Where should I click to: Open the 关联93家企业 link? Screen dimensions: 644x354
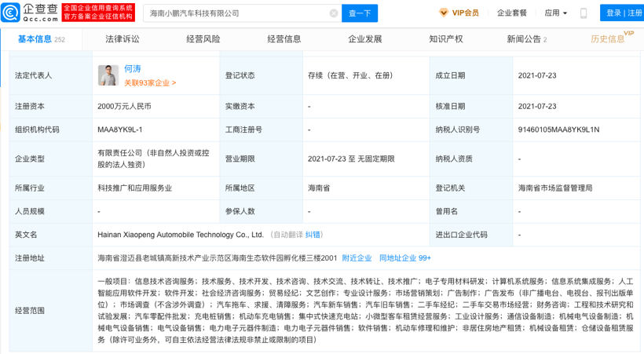tap(150, 83)
